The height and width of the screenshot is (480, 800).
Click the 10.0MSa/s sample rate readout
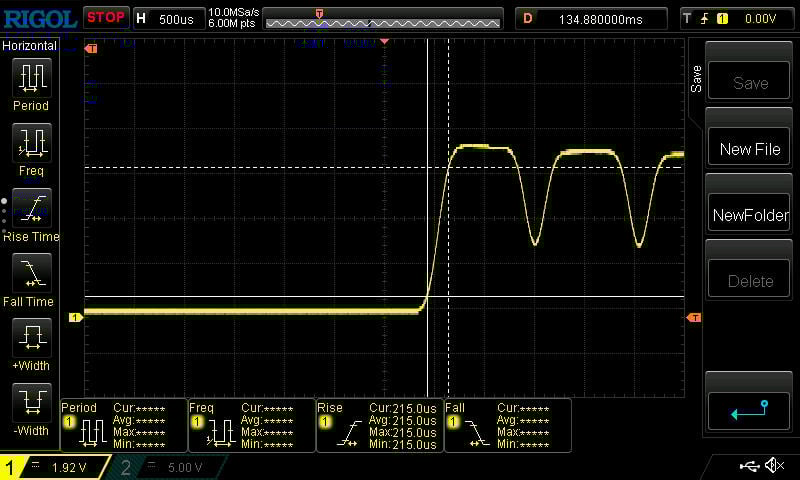pos(234,12)
